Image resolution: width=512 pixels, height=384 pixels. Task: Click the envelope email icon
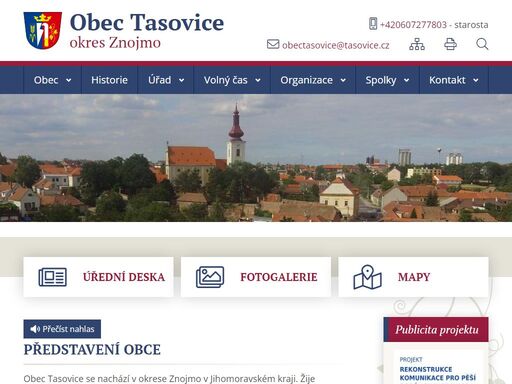[x=273, y=44]
